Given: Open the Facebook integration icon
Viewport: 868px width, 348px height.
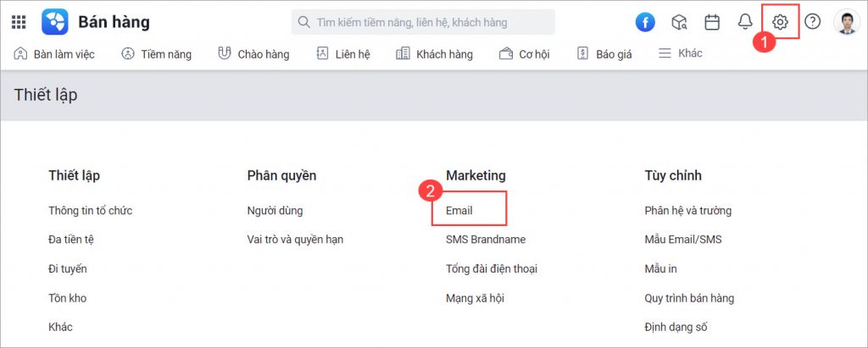Looking at the screenshot, I should pyautogui.click(x=645, y=22).
